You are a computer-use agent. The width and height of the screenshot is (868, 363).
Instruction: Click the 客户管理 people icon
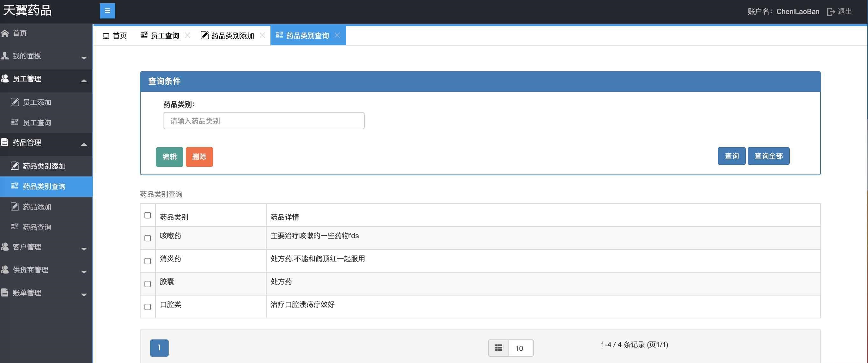(x=5, y=246)
